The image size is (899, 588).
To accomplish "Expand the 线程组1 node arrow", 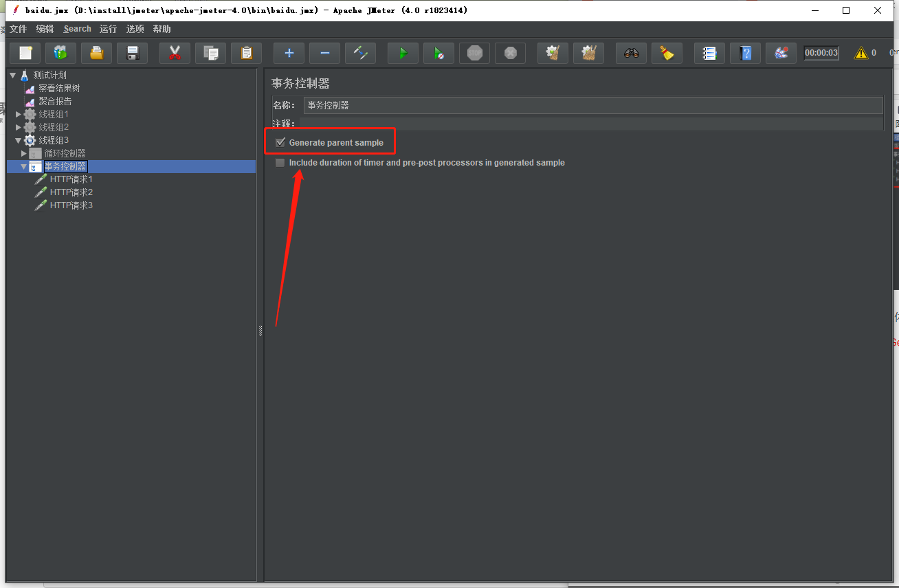I will point(19,114).
